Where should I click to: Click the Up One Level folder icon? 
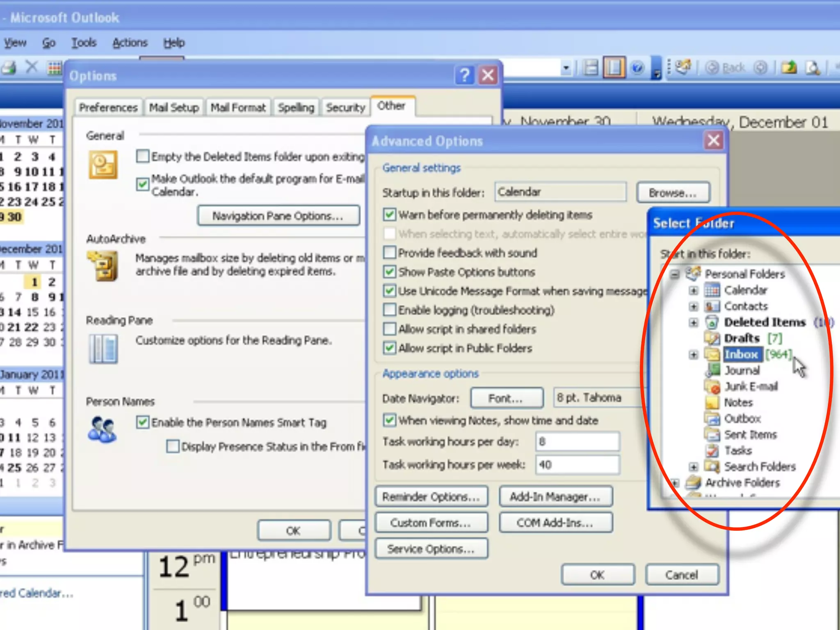pos(789,68)
